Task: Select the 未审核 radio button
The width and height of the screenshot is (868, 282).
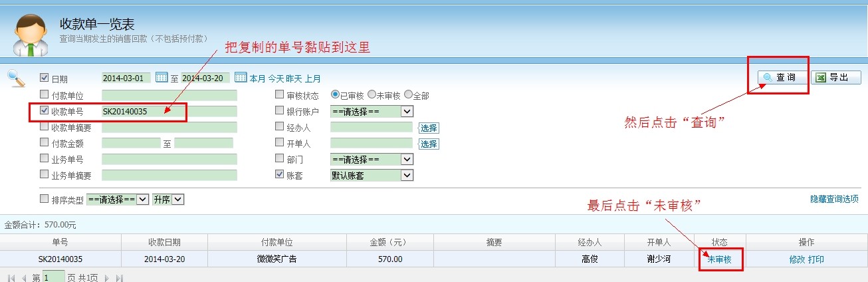Action: coord(372,95)
